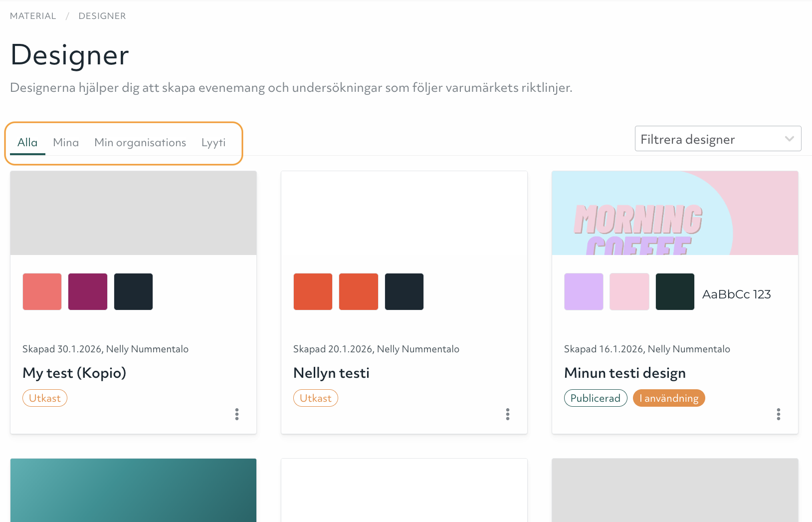This screenshot has width=812, height=522.
Task: Switch to the Mina tab
Action: (66, 143)
